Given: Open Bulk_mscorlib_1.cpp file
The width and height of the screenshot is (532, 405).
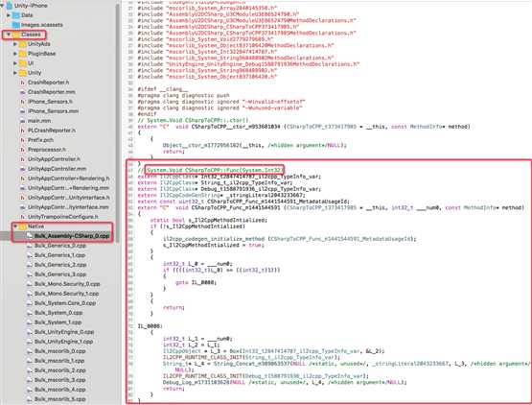Looking at the screenshot, I should [59, 361].
